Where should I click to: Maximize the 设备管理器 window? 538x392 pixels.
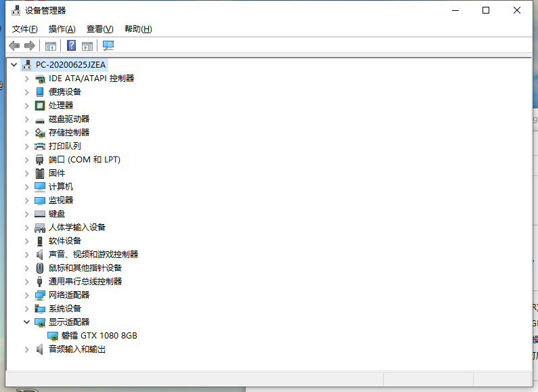tap(486, 10)
